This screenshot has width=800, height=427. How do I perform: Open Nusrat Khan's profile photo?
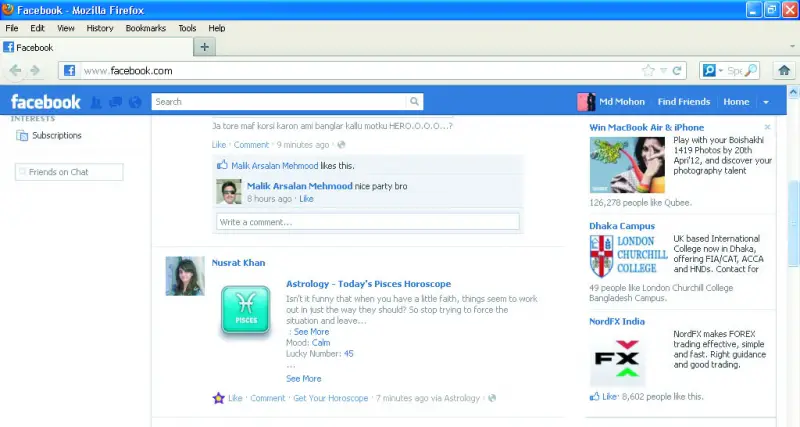(185, 276)
